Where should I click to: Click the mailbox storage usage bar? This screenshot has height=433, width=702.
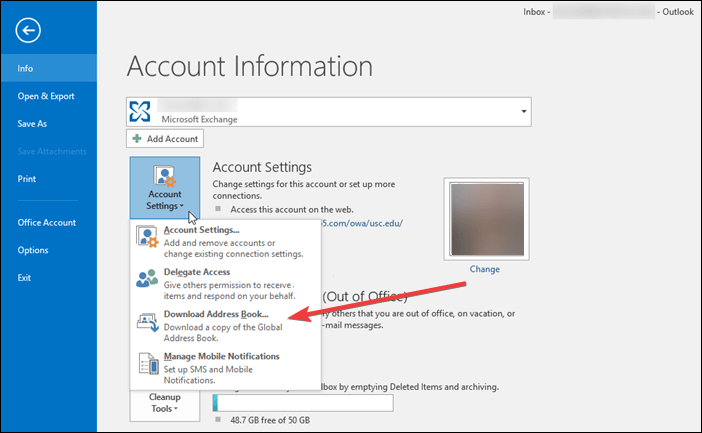(x=303, y=403)
